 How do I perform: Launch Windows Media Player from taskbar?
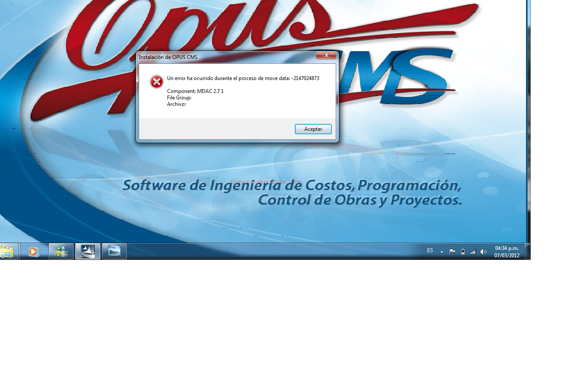(x=33, y=251)
